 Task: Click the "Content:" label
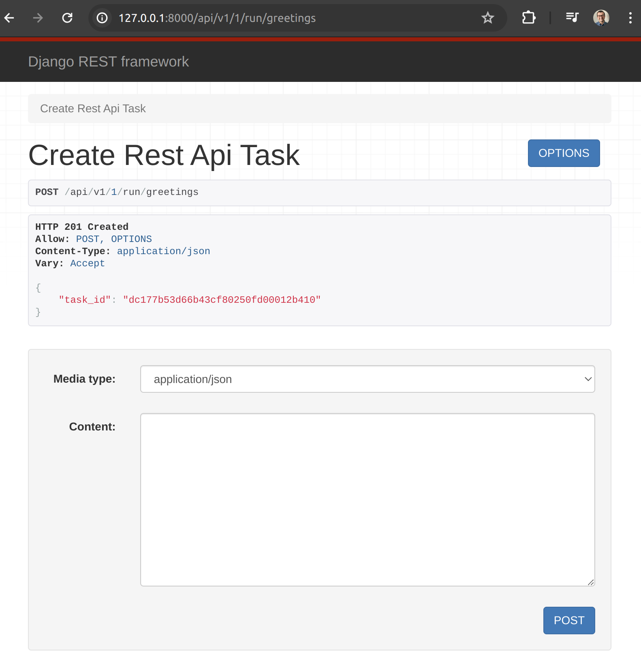coord(92,427)
